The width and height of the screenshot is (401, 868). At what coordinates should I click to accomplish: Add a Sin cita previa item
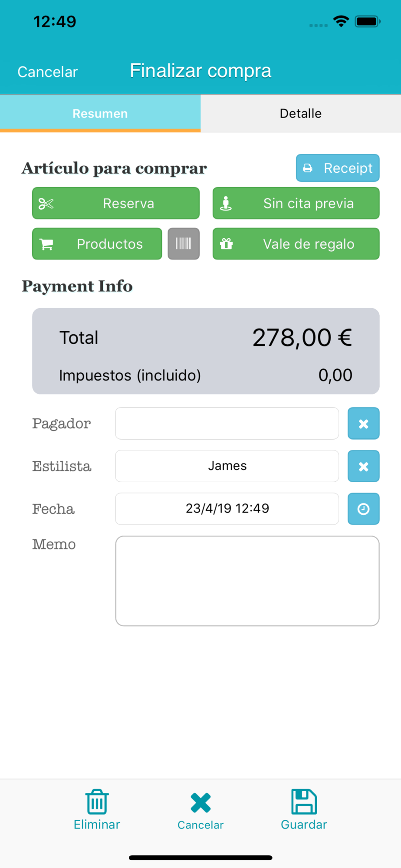[296, 203]
